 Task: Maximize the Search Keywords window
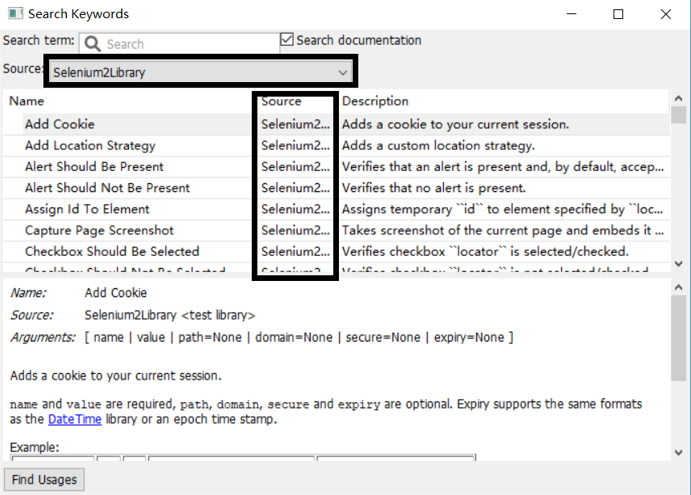618,14
